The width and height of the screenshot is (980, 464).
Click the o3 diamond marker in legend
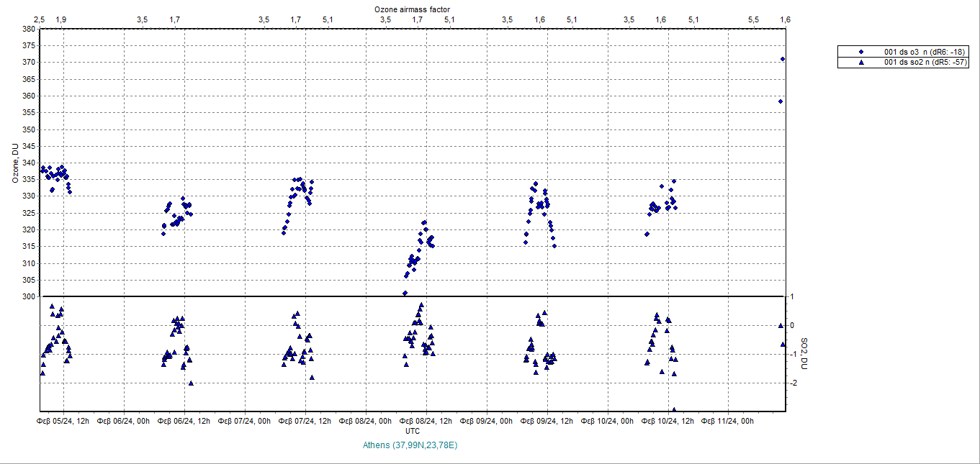coord(860,52)
